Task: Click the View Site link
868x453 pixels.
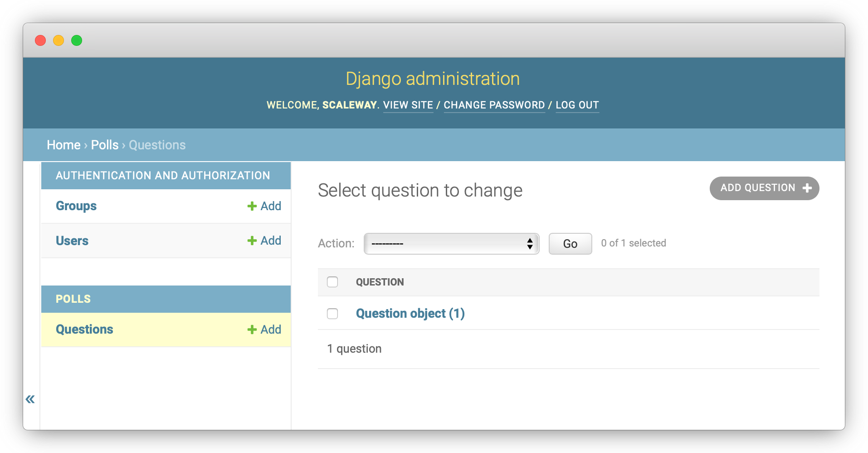Action: point(408,105)
